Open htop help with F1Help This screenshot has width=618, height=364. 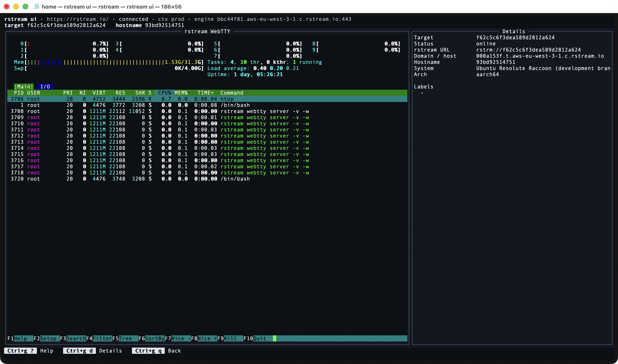17,338
